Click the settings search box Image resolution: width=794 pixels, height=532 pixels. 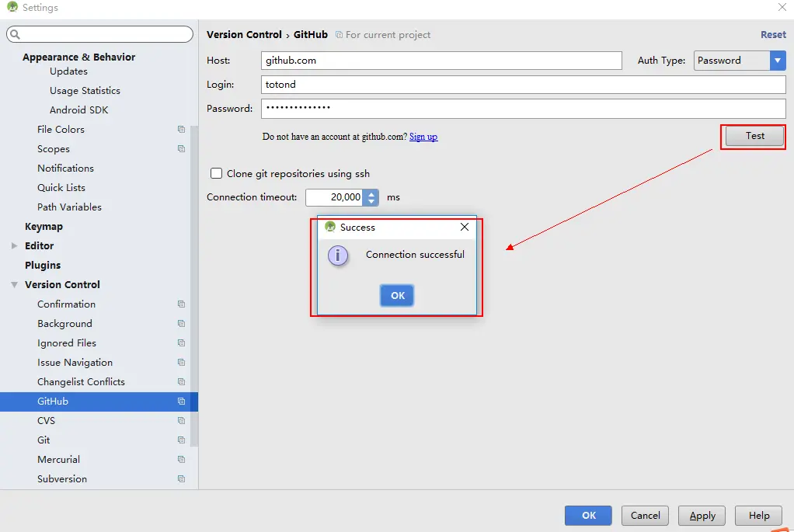pyautogui.click(x=99, y=34)
